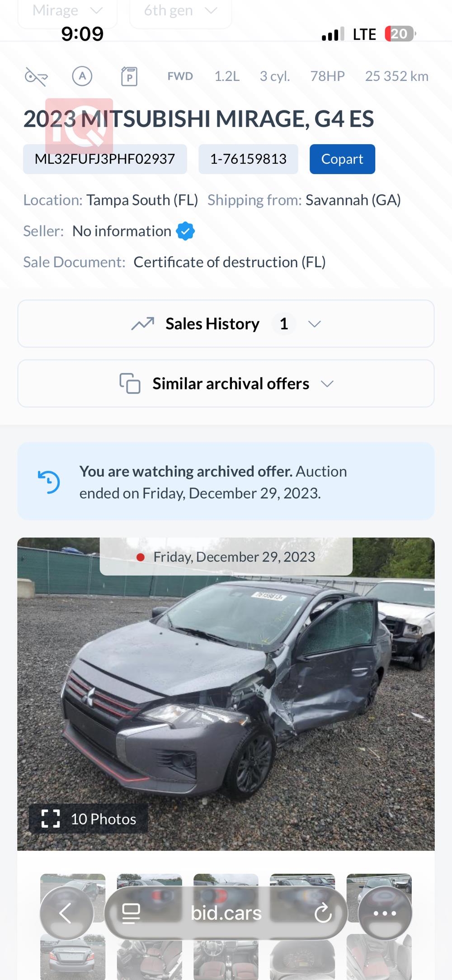Click the Copart auction button
This screenshot has width=452, height=980.
[342, 159]
